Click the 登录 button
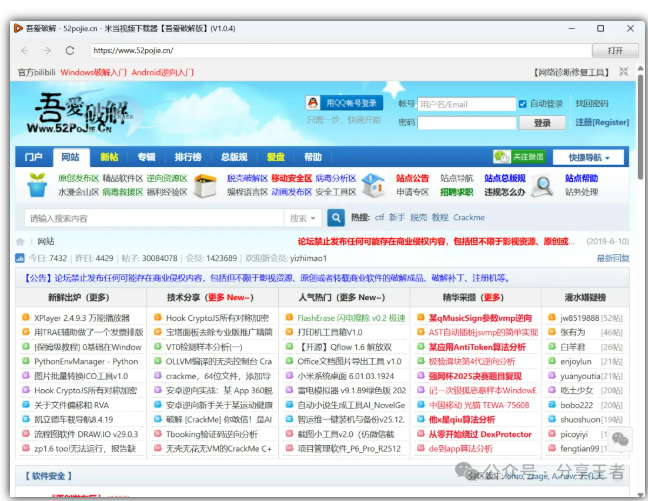The image size is (648, 501). (542, 122)
